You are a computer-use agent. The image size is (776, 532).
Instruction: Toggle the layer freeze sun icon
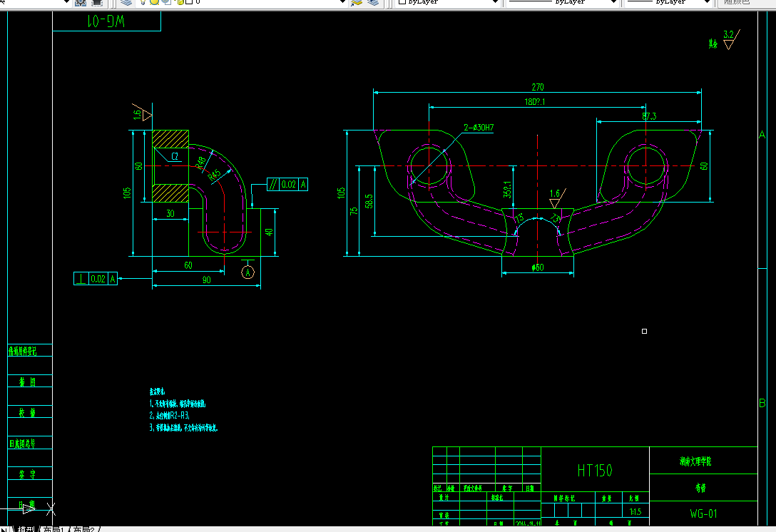pos(153,4)
